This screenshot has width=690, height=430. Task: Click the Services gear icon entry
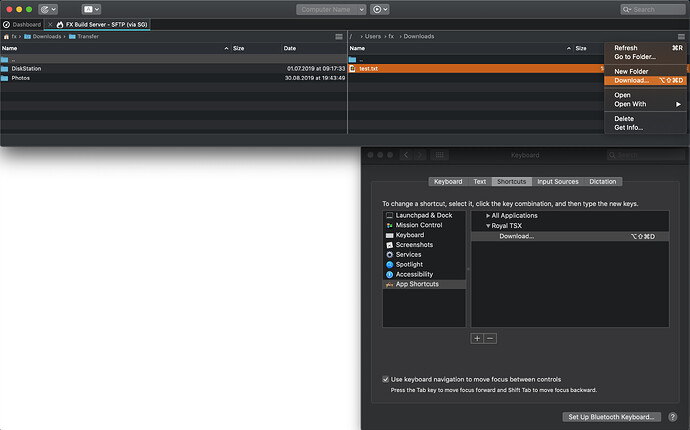[x=389, y=255]
